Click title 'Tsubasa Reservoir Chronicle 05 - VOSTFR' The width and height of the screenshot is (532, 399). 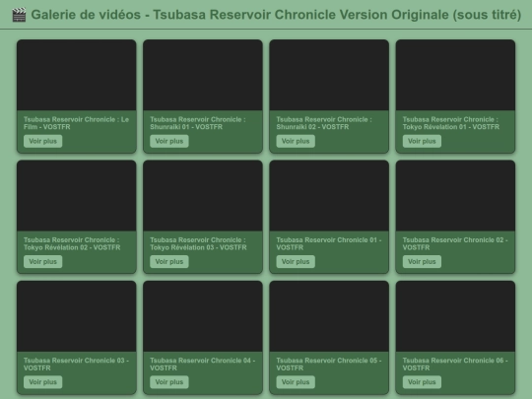pos(329,365)
